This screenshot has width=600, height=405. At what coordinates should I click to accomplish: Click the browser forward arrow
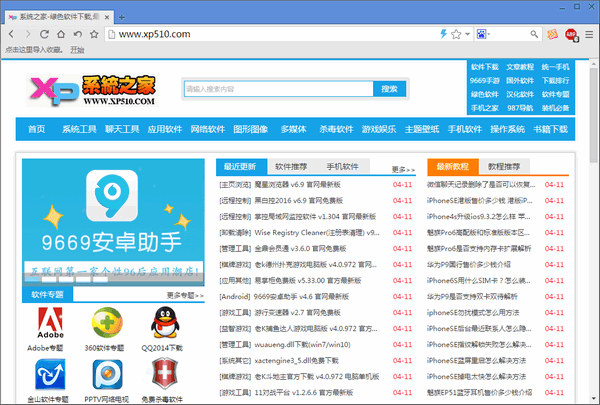point(28,34)
